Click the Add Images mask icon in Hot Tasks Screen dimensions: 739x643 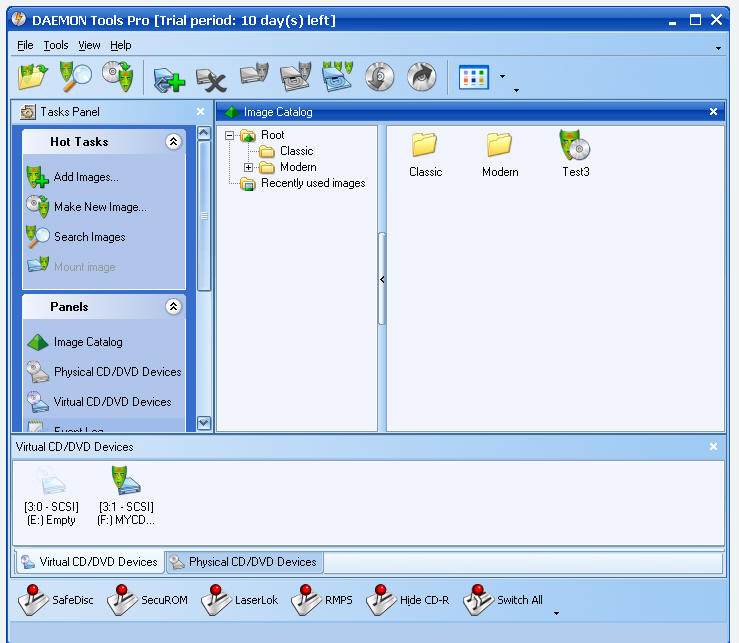click(37, 177)
